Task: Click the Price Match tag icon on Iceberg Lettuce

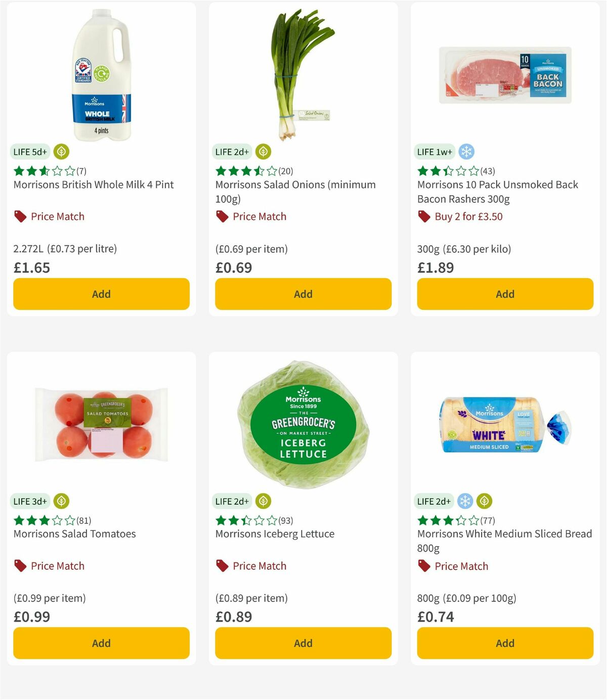Action: tap(222, 565)
